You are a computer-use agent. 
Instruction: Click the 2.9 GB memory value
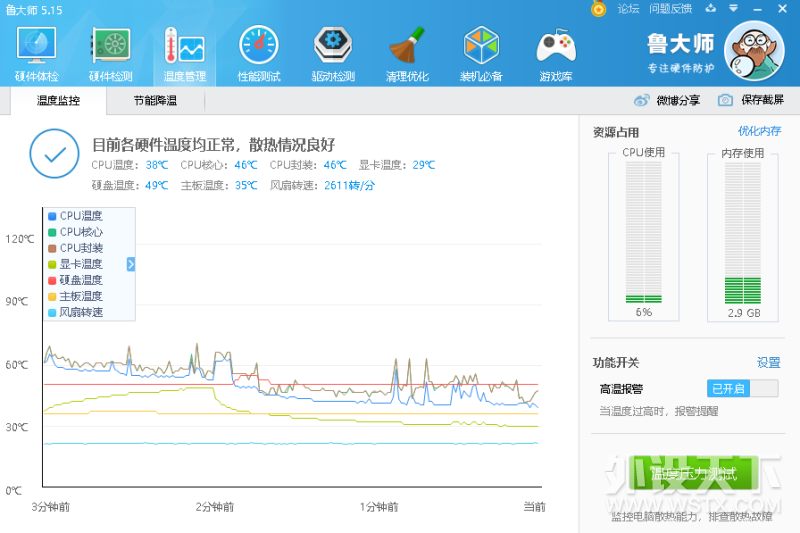(743, 313)
